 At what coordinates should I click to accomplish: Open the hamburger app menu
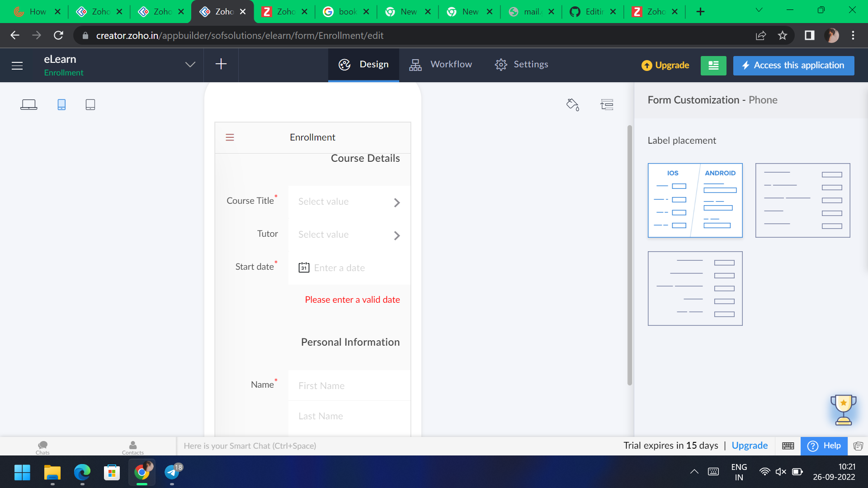17,65
